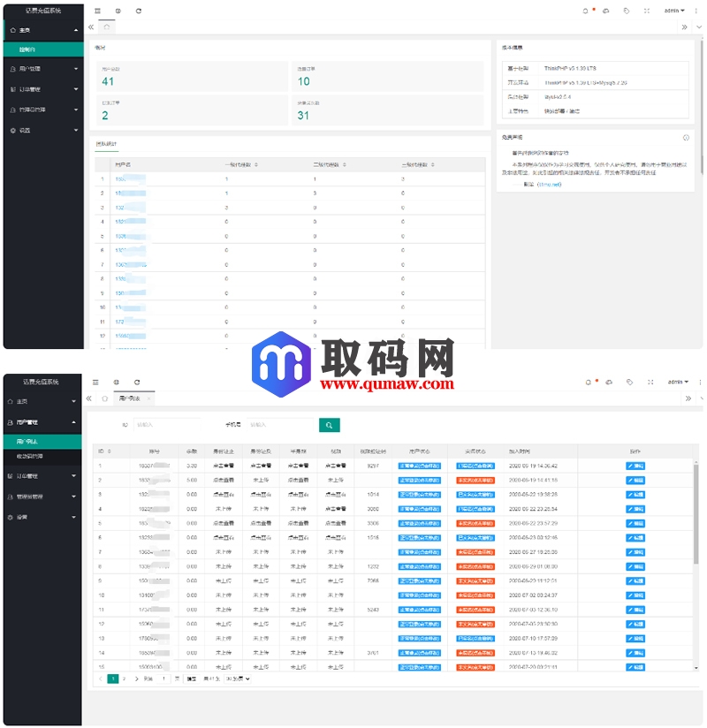Go to page 2 in pagination

124,679
